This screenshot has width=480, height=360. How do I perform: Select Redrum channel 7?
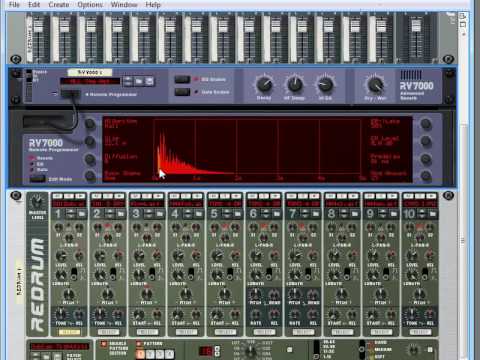click(x=303, y=332)
